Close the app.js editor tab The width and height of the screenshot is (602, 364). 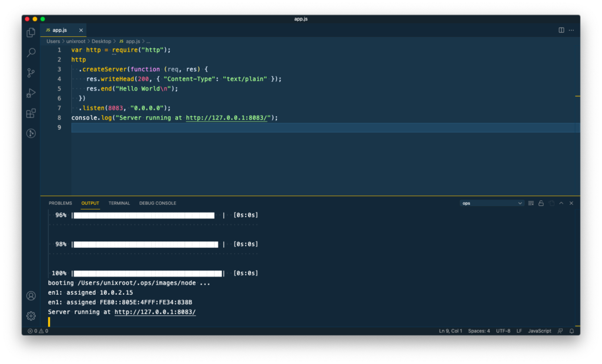coord(81,30)
